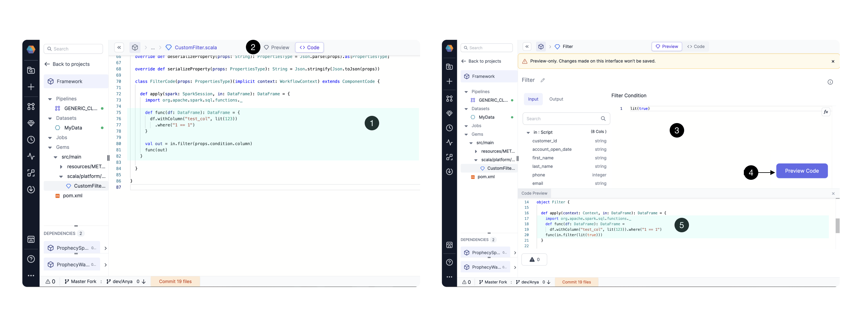This screenshot has width=868, height=327.
Task: Switch to the Output tab in Filter panel
Action: point(556,99)
